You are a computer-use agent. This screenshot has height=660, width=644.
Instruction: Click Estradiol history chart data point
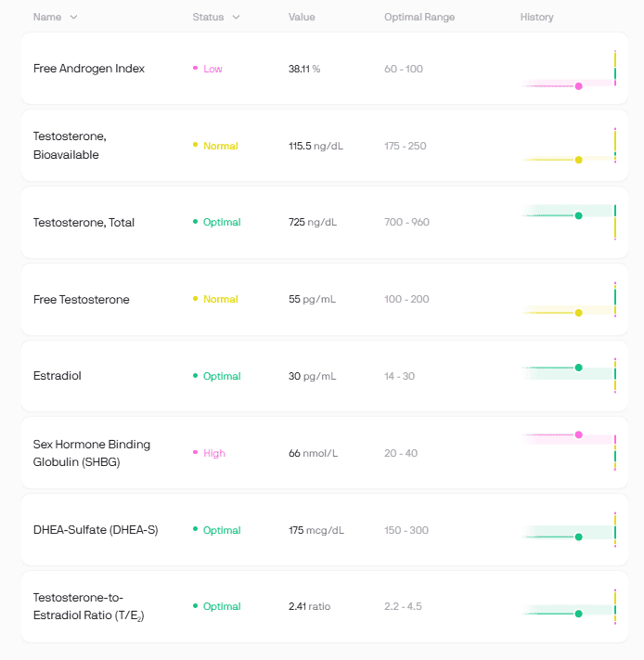point(578,368)
